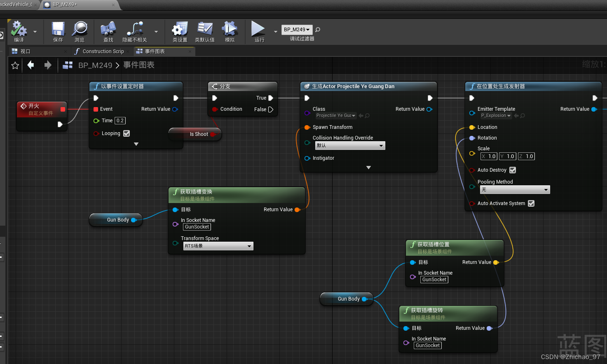Select the Gun Body node near Get Socket Transform
The height and width of the screenshot is (364, 607).
click(115, 220)
